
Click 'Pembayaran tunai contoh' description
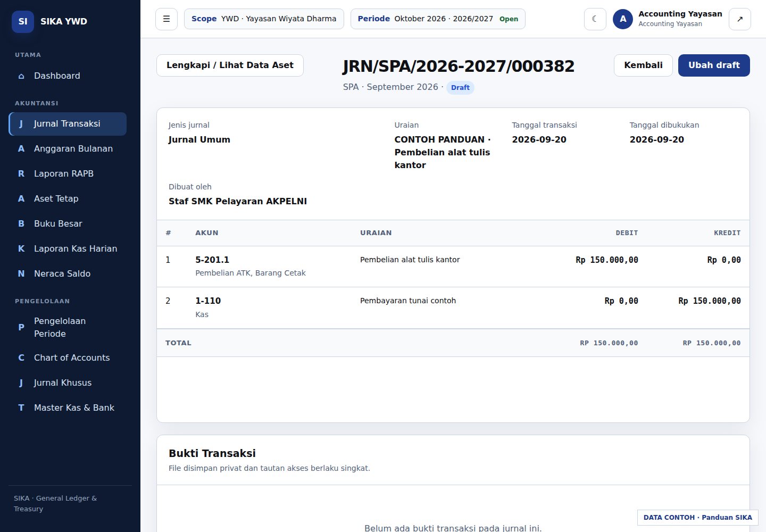tap(408, 301)
